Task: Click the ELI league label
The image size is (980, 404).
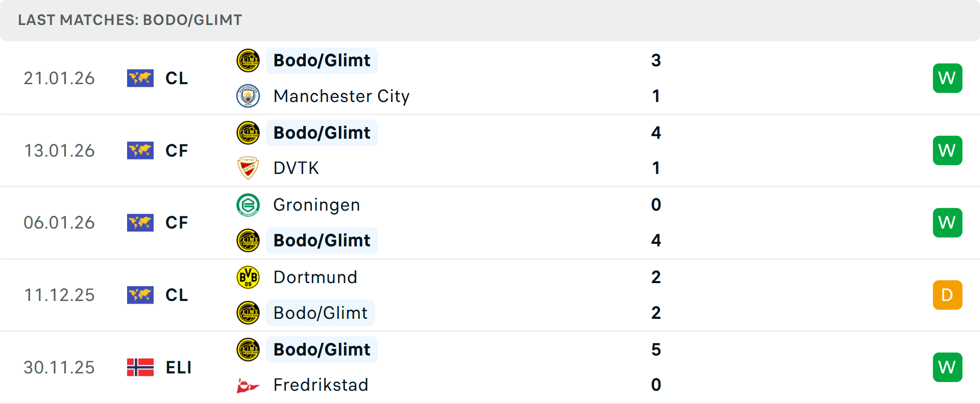Action: (179, 367)
